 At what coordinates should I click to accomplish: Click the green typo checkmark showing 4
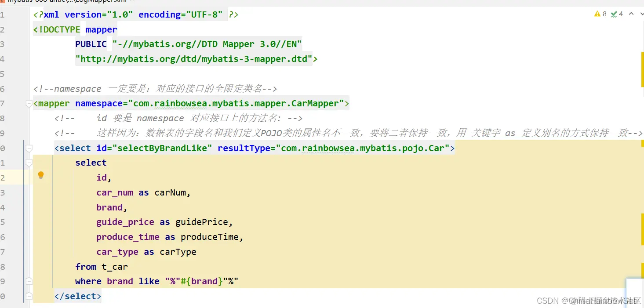(x=617, y=14)
